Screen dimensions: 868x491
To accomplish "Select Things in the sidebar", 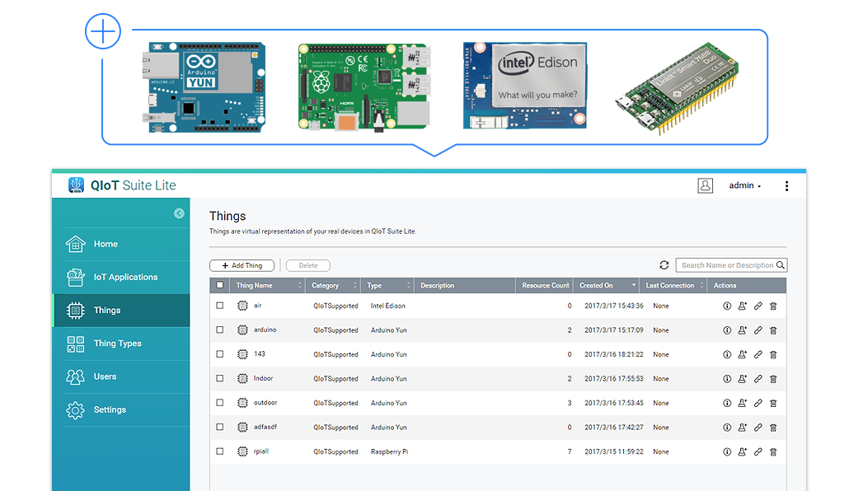I will pos(122,311).
